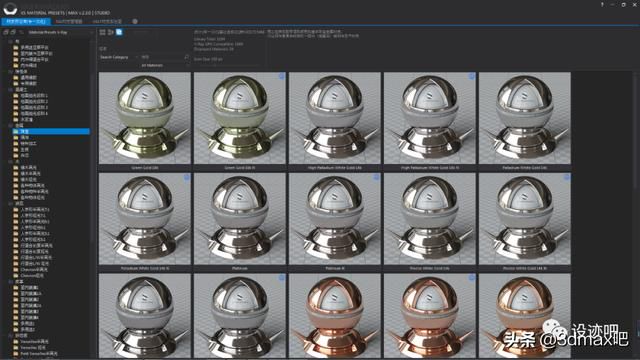640x360 pixels.
Task: Collapse the tree group containing the highlighted folder
Action: pos(10,126)
